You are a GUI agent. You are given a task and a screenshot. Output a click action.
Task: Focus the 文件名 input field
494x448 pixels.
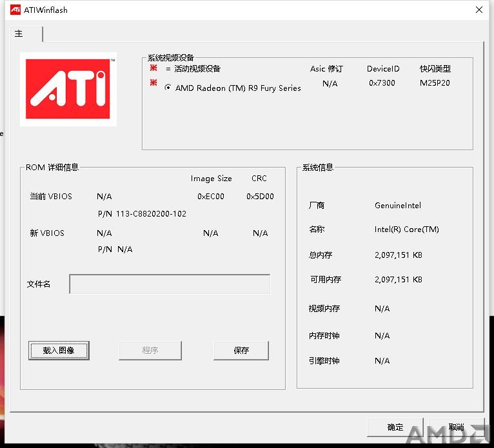coord(170,284)
